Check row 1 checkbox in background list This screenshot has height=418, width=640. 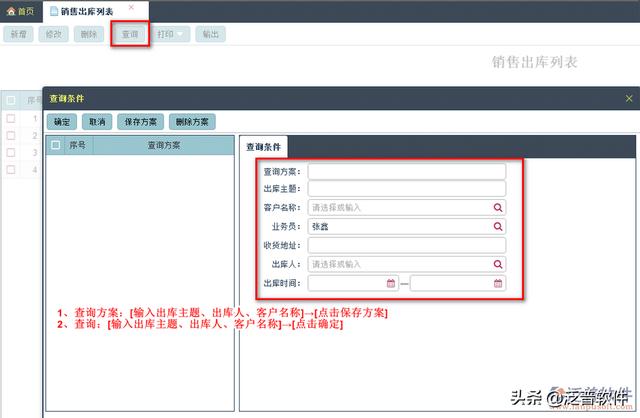coord(11,118)
